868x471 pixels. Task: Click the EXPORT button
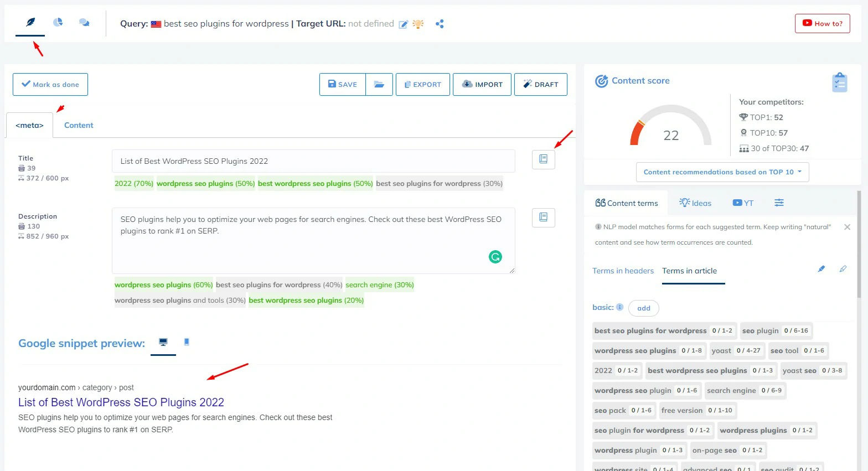tap(422, 84)
